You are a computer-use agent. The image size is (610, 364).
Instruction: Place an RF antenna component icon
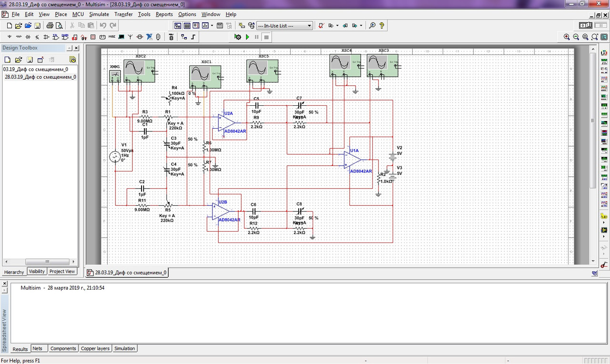click(x=130, y=37)
